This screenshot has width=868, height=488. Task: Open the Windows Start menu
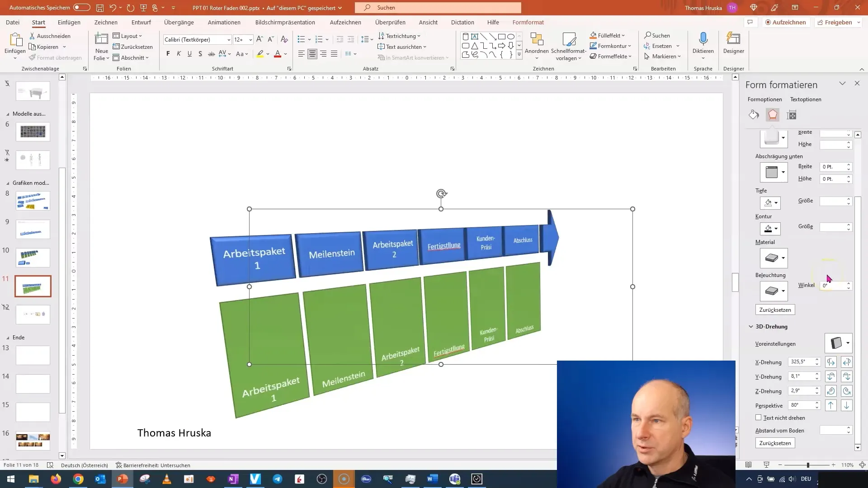tap(11, 479)
